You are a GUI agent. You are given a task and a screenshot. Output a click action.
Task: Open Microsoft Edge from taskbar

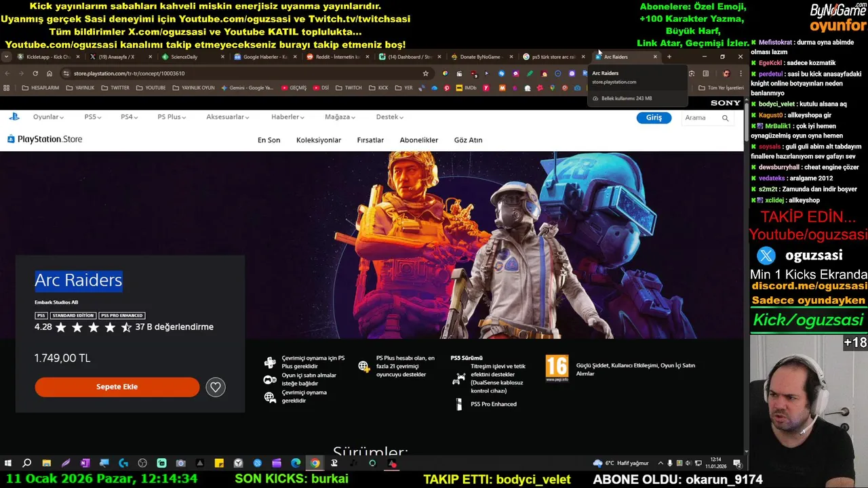click(296, 463)
